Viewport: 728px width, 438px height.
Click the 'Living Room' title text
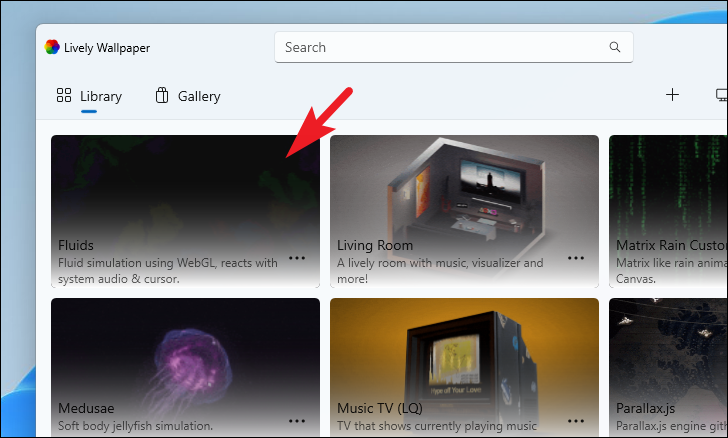(x=375, y=245)
